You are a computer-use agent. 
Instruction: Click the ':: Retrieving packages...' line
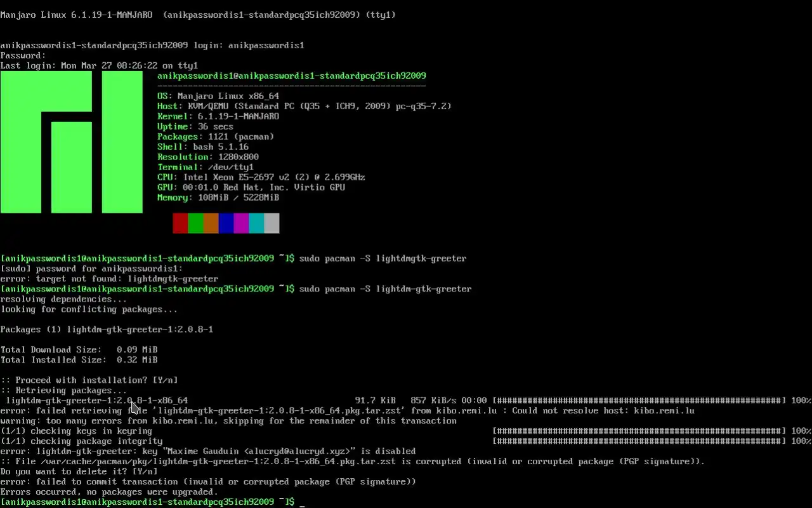[x=63, y=391]
